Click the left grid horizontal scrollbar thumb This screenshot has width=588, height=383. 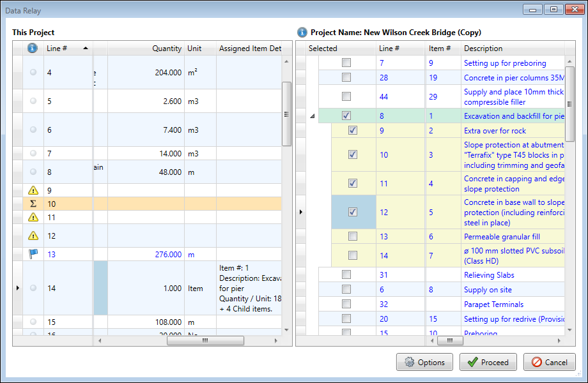[205, 341]
